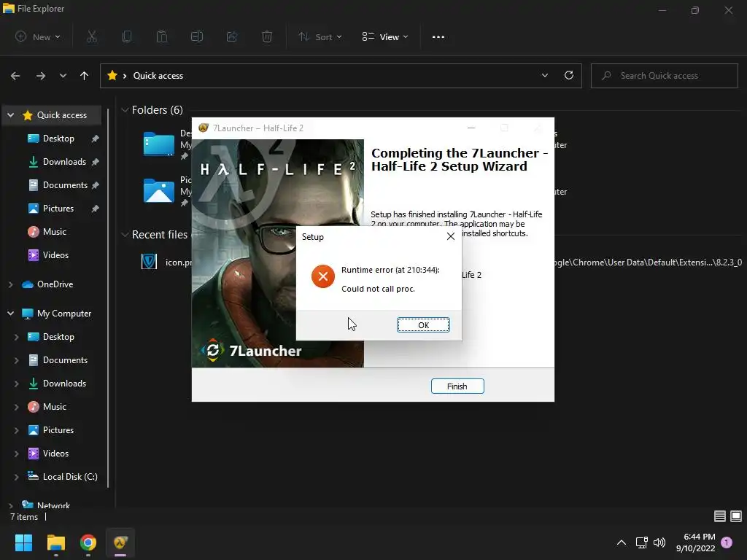Collapse the Folders (6) group
The image size is (747, 560).
click(125, 110)
